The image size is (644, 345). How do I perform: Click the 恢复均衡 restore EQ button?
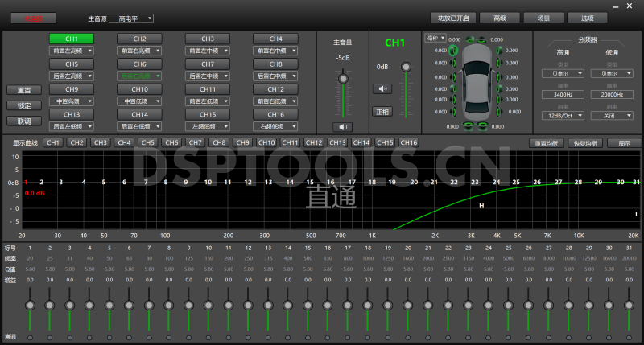point(585,143)
